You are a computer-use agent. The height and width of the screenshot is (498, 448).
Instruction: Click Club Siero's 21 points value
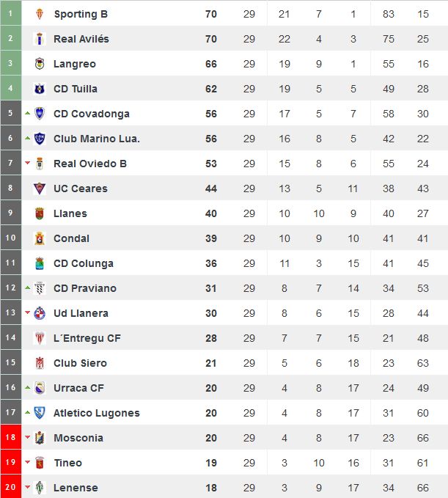211,363
